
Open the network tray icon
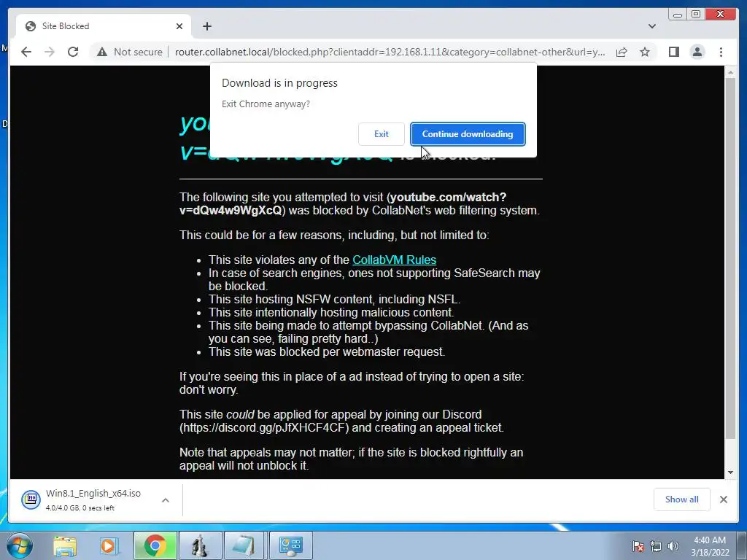click(x=656, y=545)
